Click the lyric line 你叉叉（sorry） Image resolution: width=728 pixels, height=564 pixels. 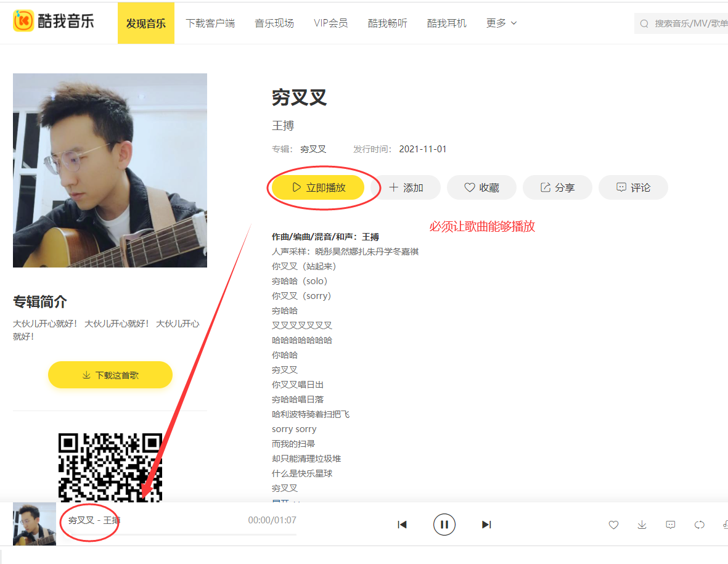301,296
